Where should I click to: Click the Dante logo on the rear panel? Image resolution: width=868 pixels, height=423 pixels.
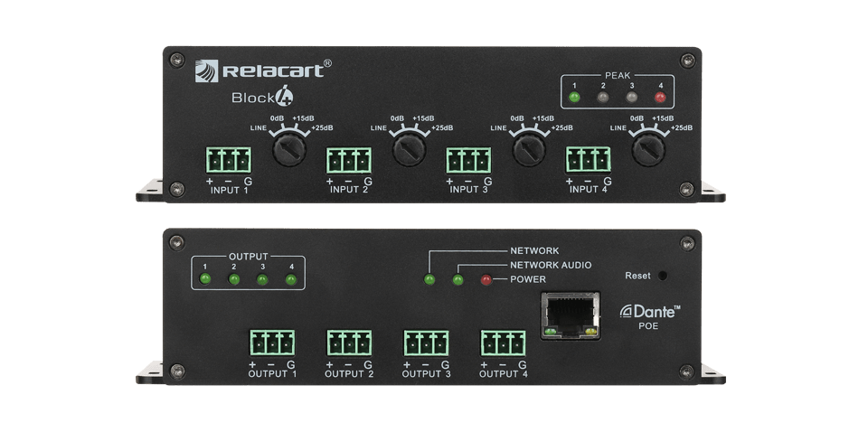pyautogui.click(x=650, y=311)
